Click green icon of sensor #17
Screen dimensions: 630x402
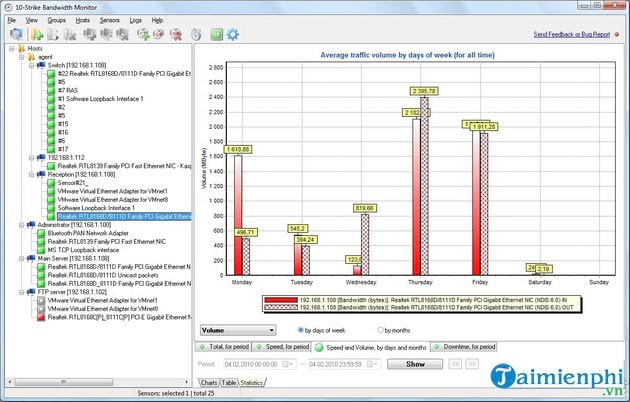tap(51, 149)
